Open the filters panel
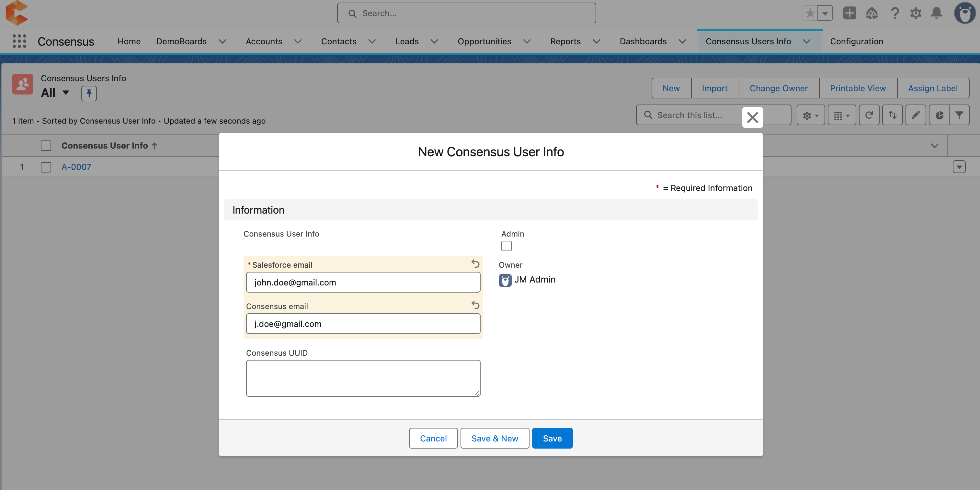Image resolution: width=980 pixels, height=490 pixels. (959, 115)
